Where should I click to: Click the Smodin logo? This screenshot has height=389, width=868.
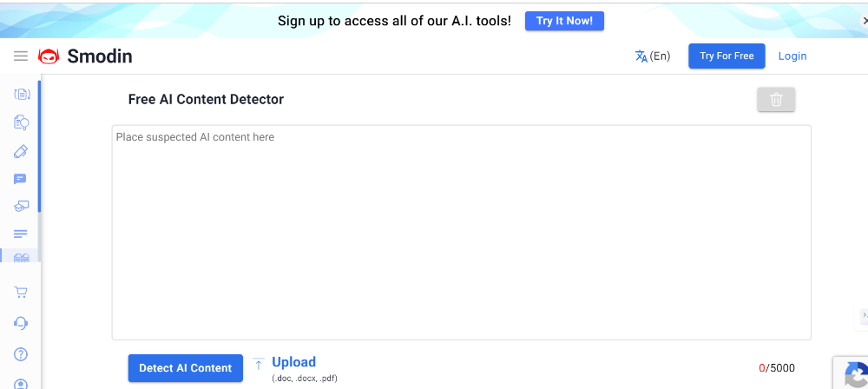click(85, 56)
